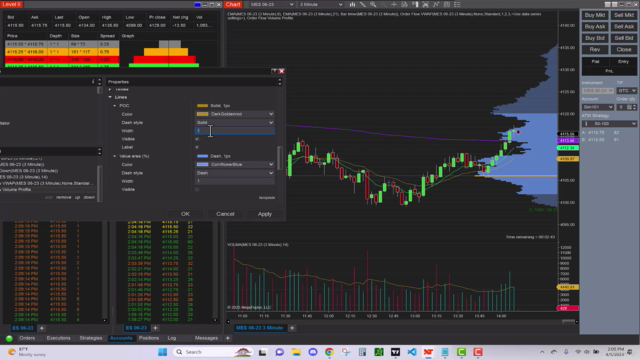640x360 pixels.
Task: Open the chart instrument MES 06-23 dropdown
Action: click(x=271, y=4)
